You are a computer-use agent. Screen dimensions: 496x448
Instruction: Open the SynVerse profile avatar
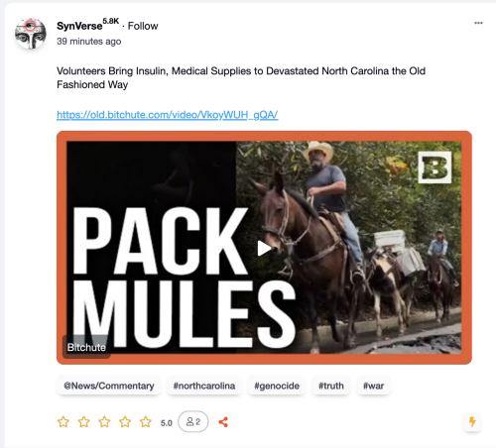pyautogui.click(x=31, y=34)
